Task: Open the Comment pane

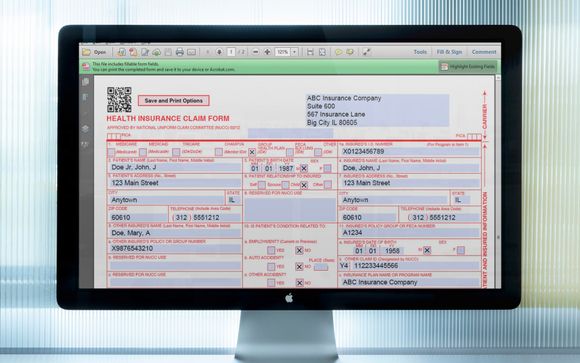Action: pyautogui.click(x=484, y=52)
